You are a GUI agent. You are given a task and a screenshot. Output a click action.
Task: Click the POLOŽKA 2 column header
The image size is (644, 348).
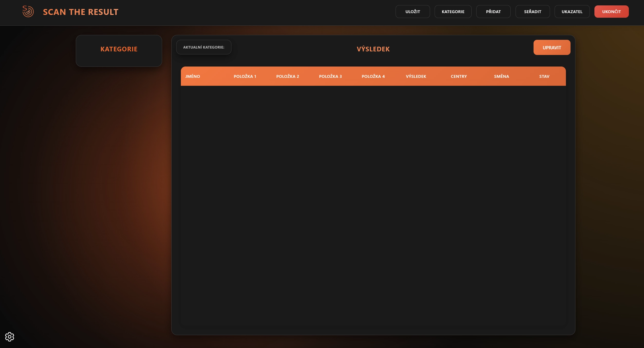(287, 76)
